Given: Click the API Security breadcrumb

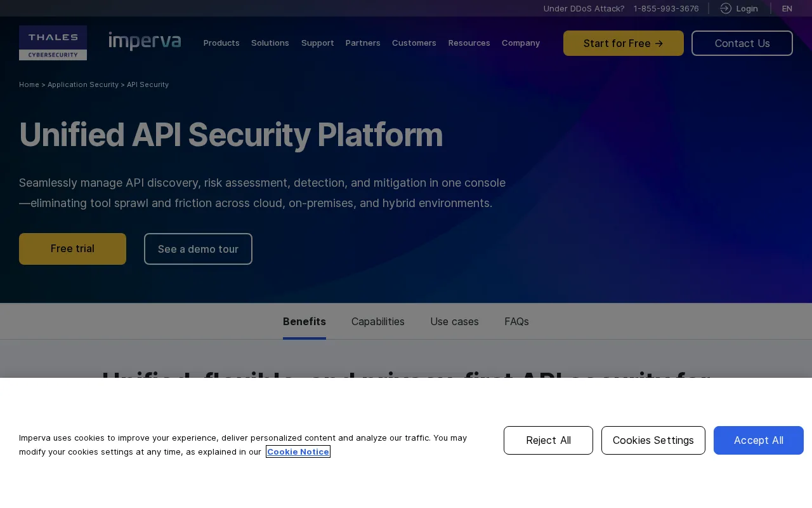Looking at the screenshot, I should [x=148, y=84].
